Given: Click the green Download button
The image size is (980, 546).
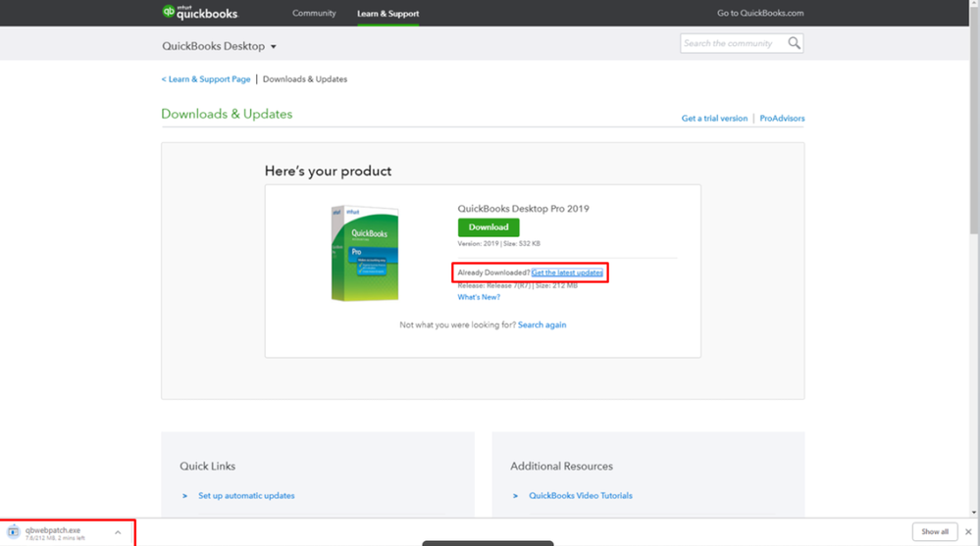Looking at the screenshot, I should (489, 227).
